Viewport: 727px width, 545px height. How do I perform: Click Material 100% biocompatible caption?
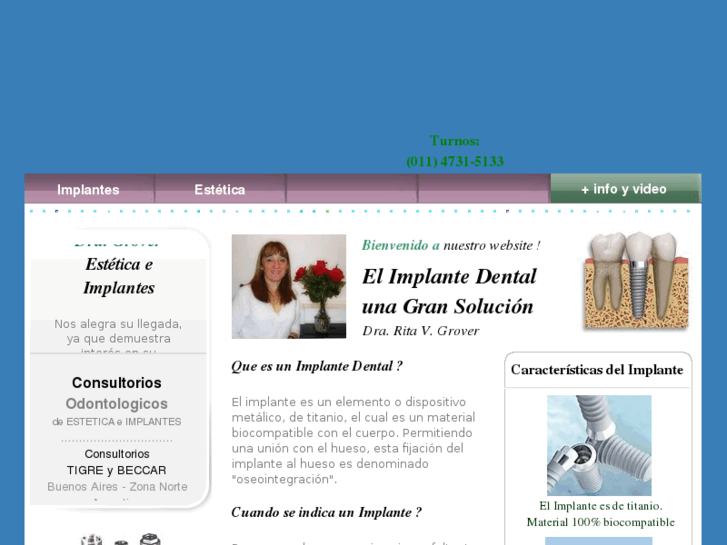pyautogui.click(x=600, y=522)
